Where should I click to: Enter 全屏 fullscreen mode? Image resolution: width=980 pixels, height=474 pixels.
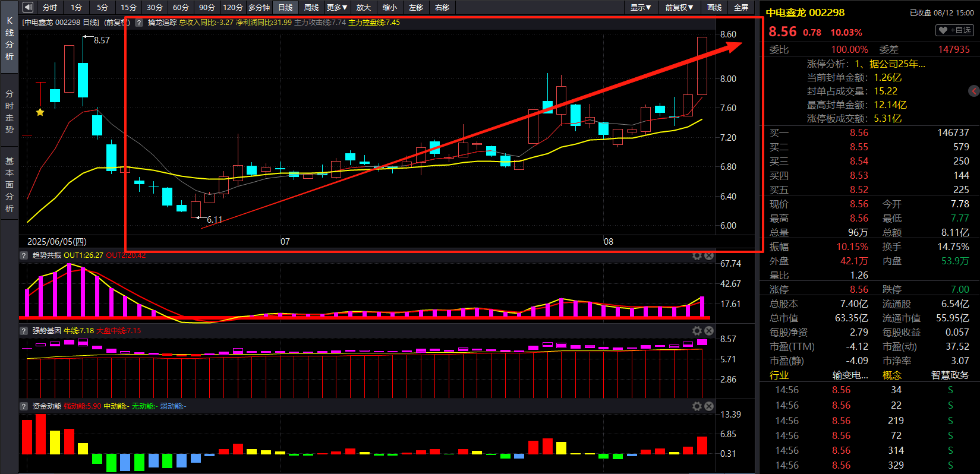[x=740, y=7]
